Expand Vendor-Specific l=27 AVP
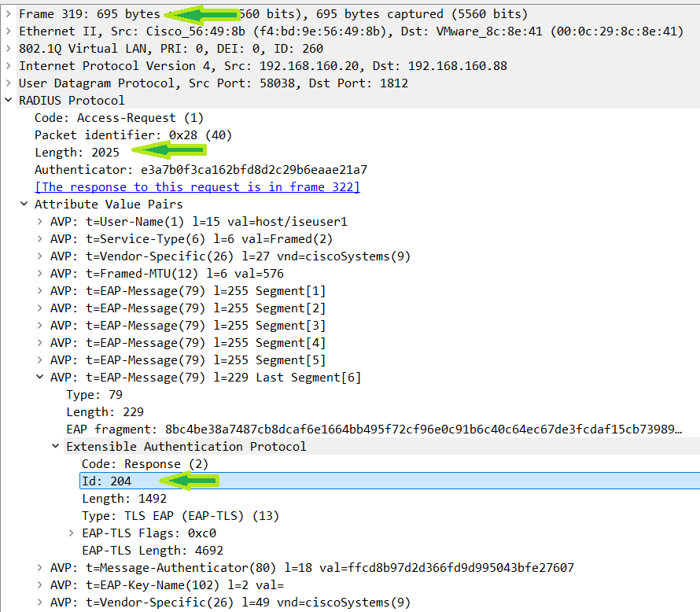 click(x=40, y=256)
